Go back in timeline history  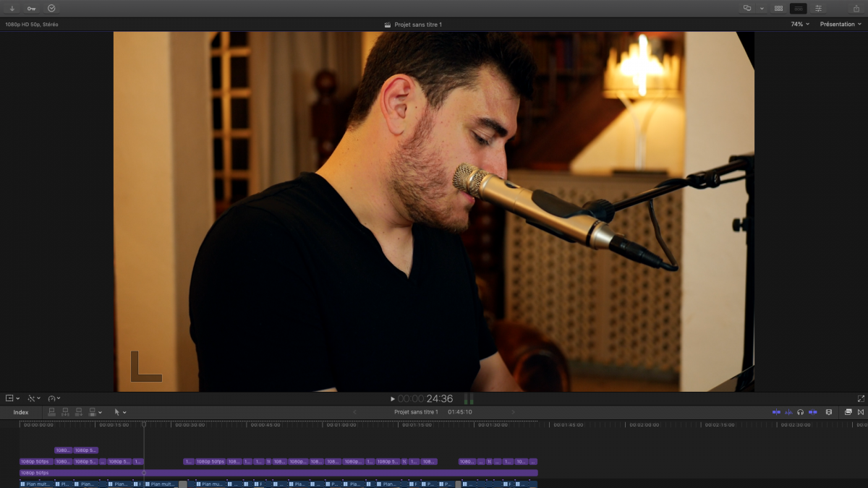354,412
